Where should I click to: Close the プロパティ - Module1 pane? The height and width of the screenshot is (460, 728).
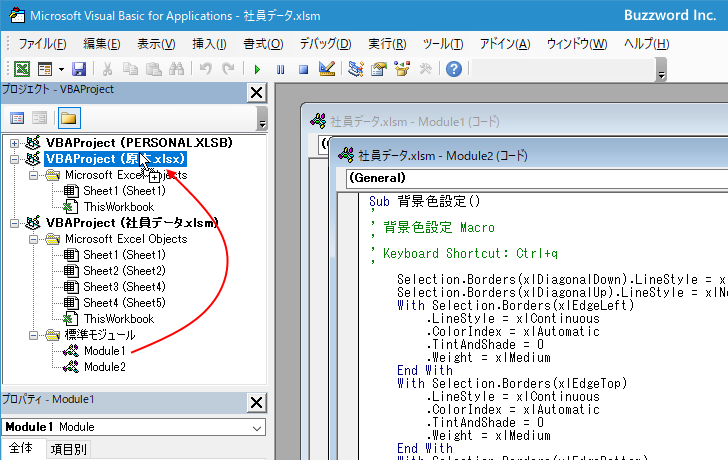[256, 402]
